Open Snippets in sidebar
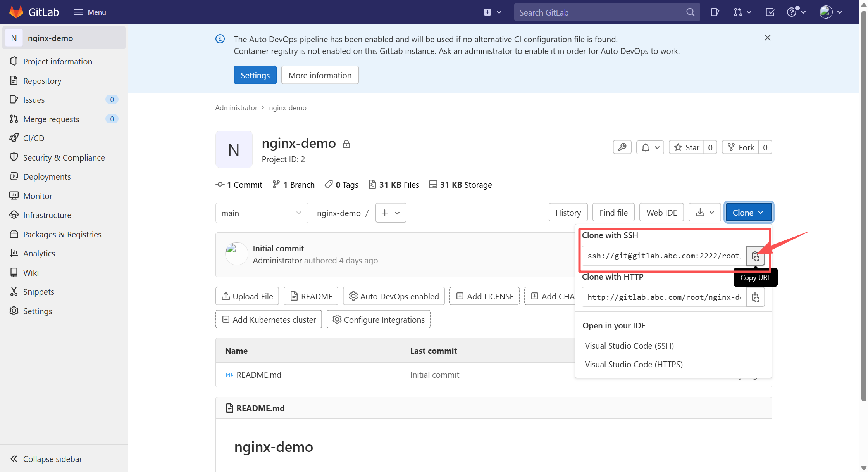 [x=39, y=292]
